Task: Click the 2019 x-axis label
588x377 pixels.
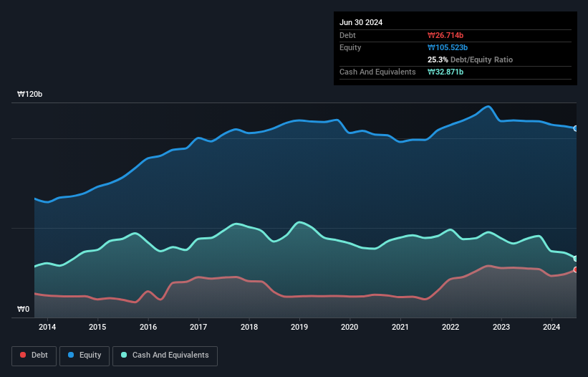Action: (299, 327)
